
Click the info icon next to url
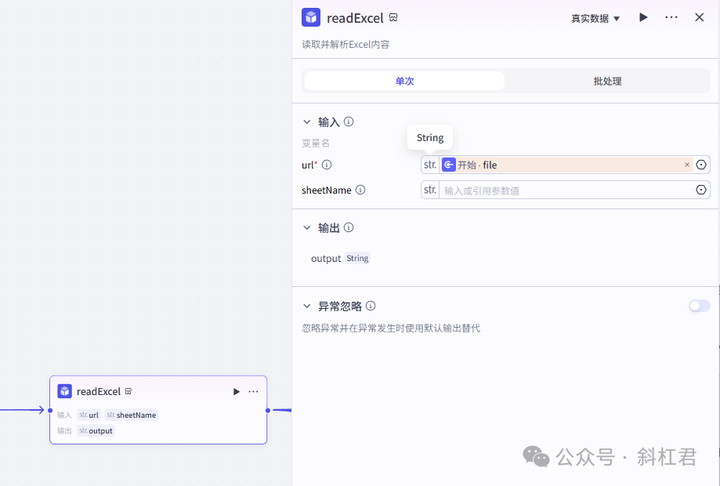pos(326,165)
